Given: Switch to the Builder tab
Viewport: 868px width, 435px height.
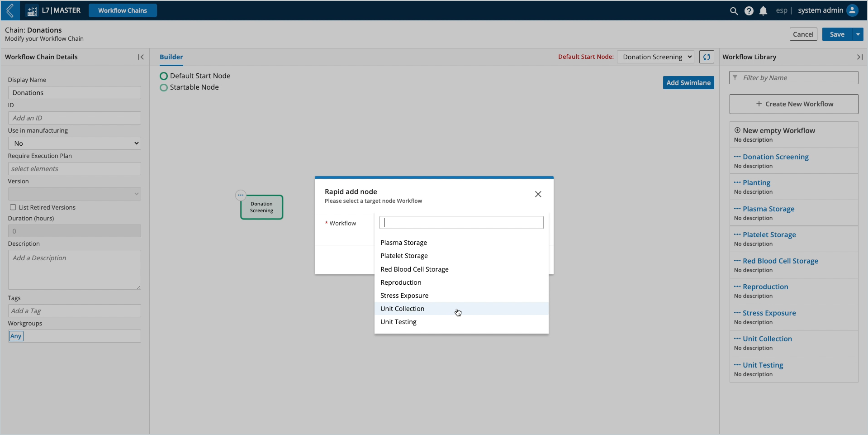Looking at the screenshot, I should click(x=171, y=57).
